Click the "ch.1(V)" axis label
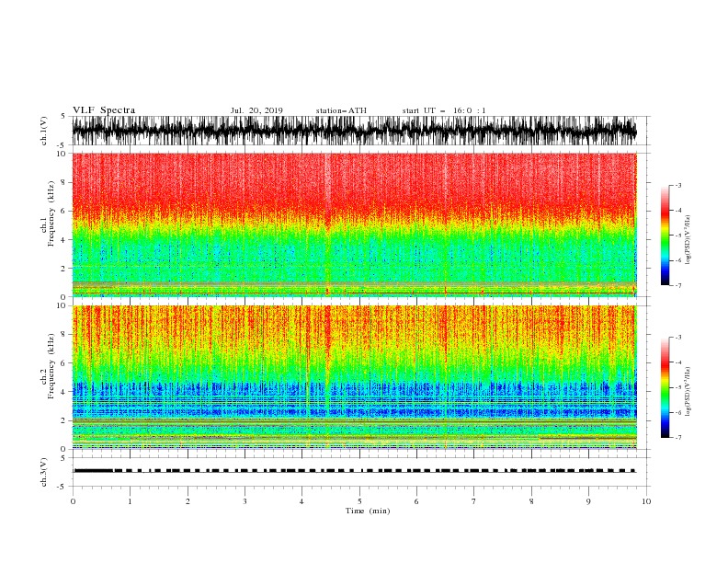 (44, 131)
